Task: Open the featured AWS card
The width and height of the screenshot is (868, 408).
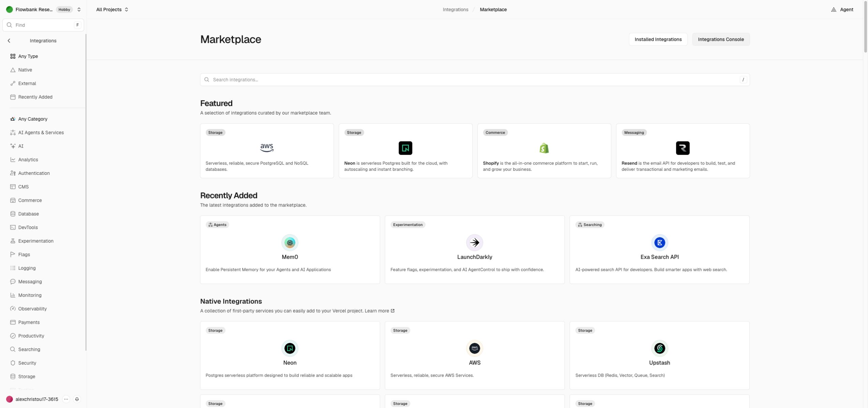Action: click(x=267, y=151)
